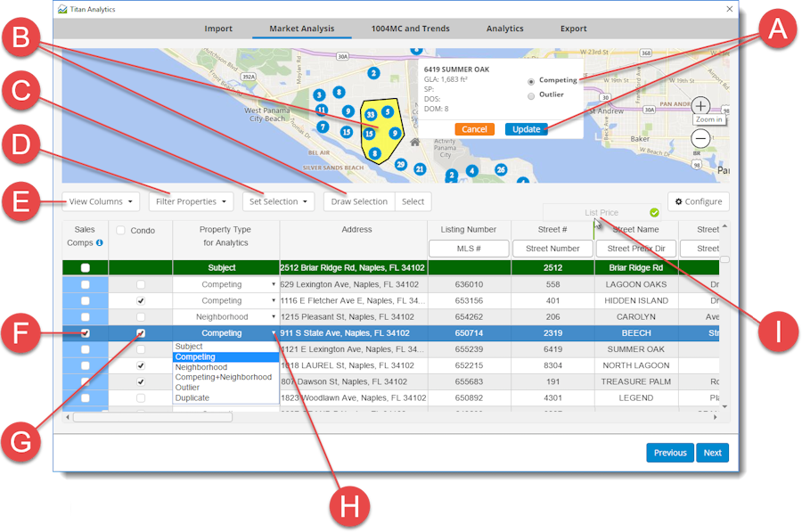Click the orange Cancel button
This screenshot has height=532, width=802.
click(474, 129)
